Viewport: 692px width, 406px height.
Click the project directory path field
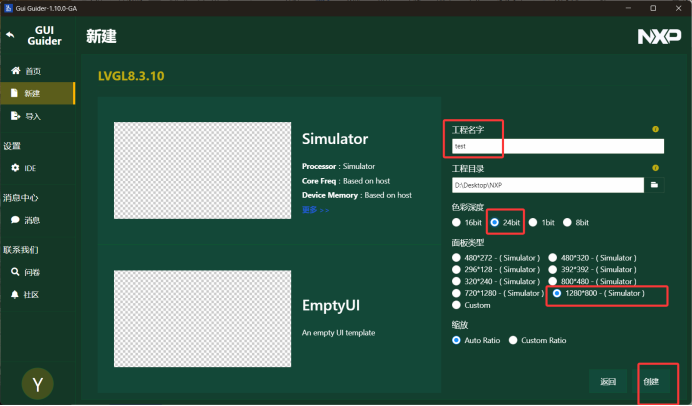point(548,185)
